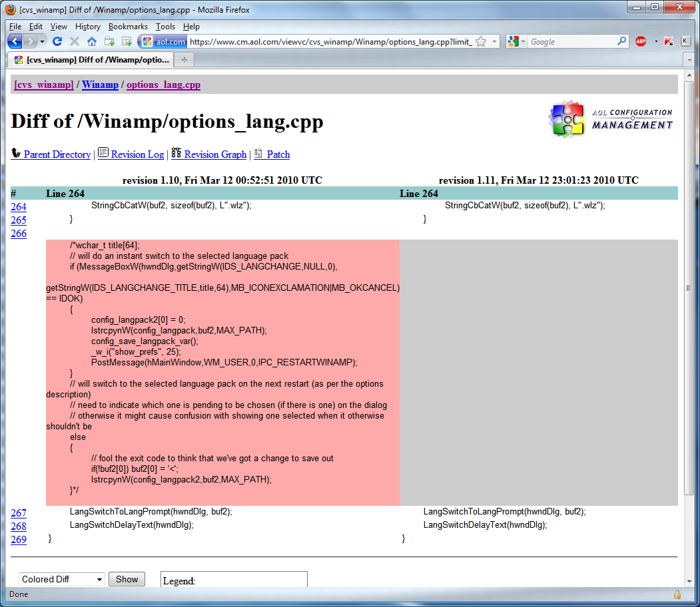700x607 pixels.
Task: Open the History menu
Action: coord(87,27)
